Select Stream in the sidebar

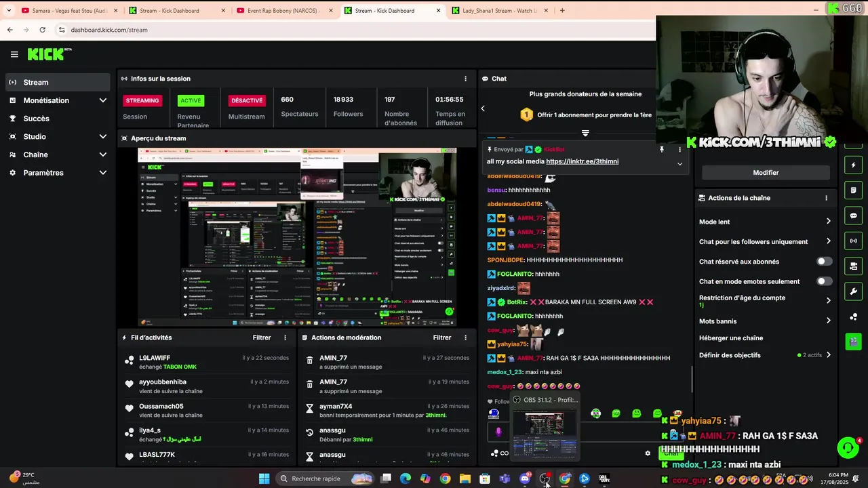(x=57, y=82)
